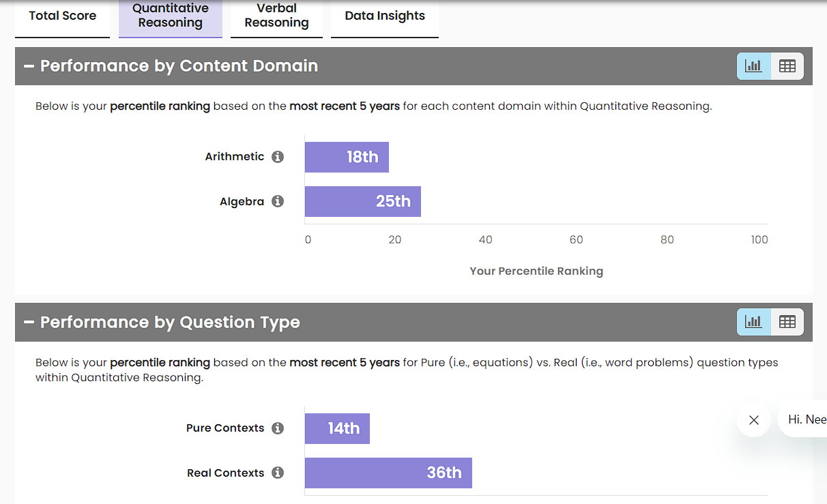Click the info icon beside Real Contexts
Image resolution: width=827 pixels, height=504 pixels.
point(278,473)
